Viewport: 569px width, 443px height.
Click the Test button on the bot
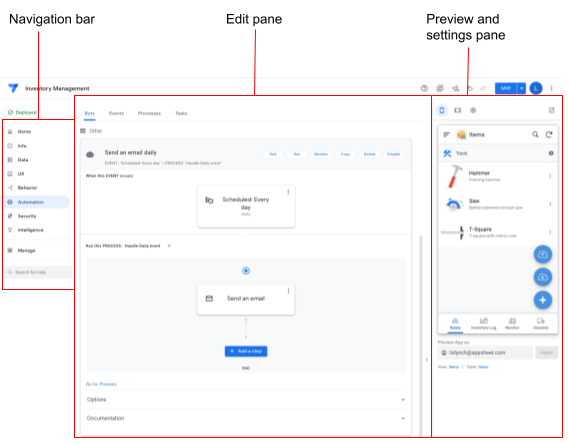(x=273, y=154)
